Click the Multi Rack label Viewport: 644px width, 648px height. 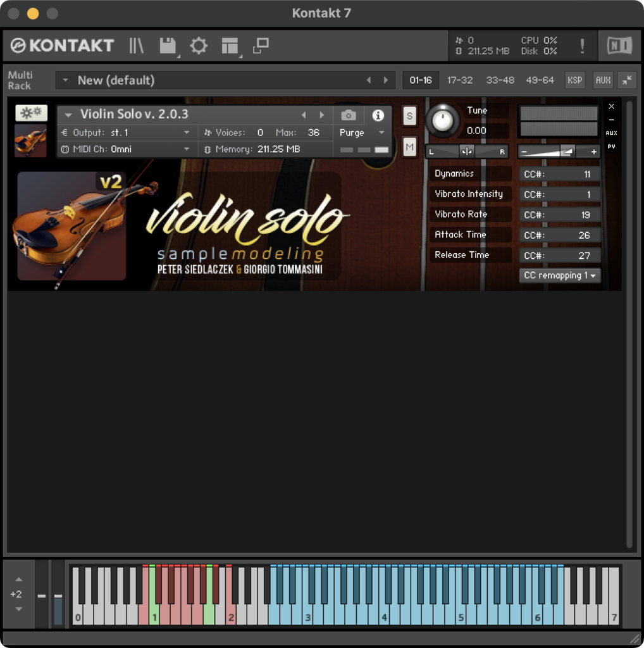20,80
